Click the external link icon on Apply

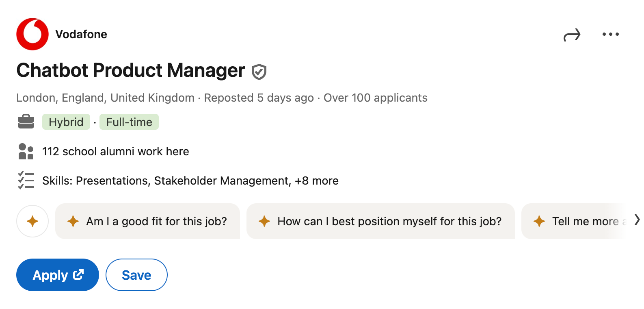pos(79,274)
